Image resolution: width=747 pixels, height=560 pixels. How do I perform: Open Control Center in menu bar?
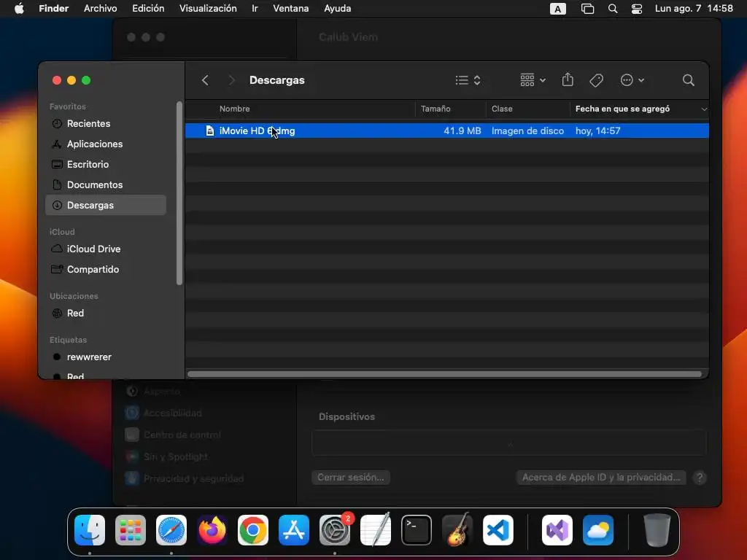tap(636, 9)
